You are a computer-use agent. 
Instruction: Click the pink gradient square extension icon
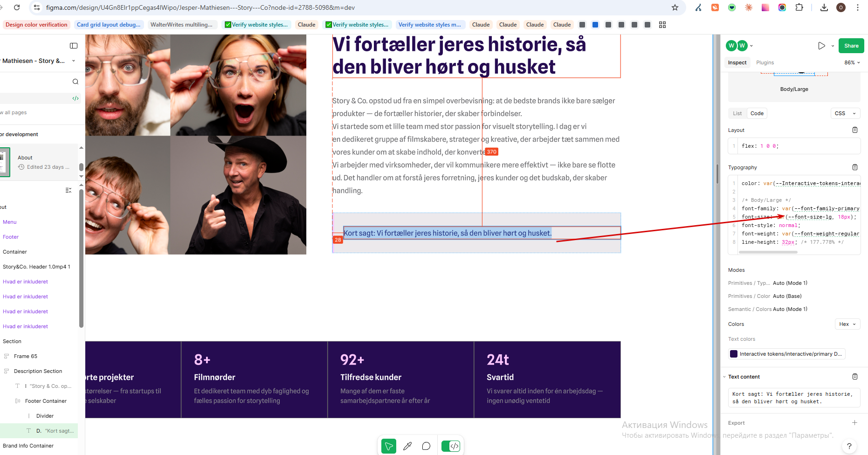(765, 7)
